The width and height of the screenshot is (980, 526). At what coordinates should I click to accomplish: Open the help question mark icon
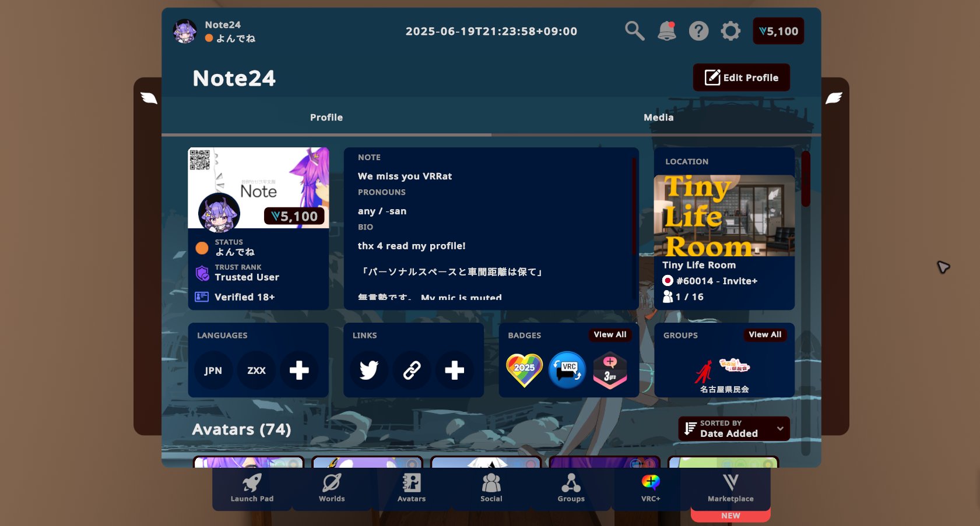(x=698, y=31)
